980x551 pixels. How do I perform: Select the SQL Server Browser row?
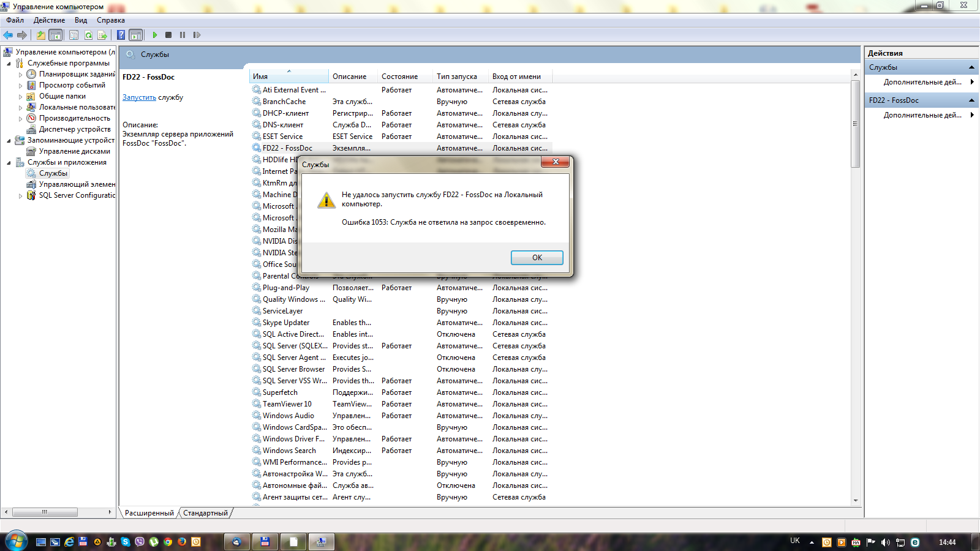(x=401, y=369)
